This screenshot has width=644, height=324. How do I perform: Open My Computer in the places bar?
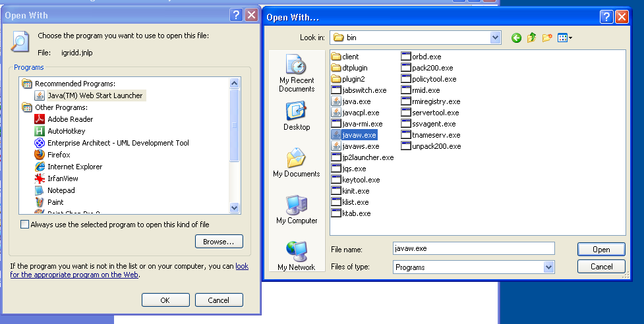click(x=297, y=209)
